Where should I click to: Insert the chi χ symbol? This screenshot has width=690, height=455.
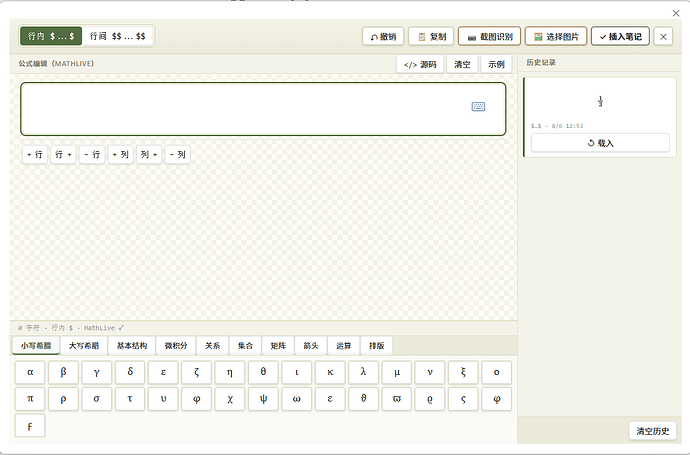[x=230, y=399]
